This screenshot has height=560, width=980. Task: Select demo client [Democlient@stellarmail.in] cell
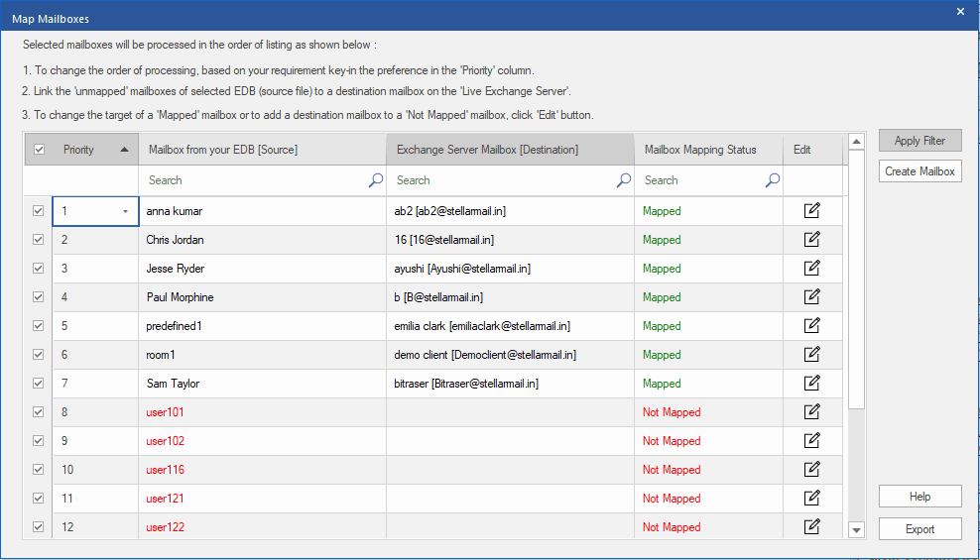pyautogui.click(x=510, y=355)
